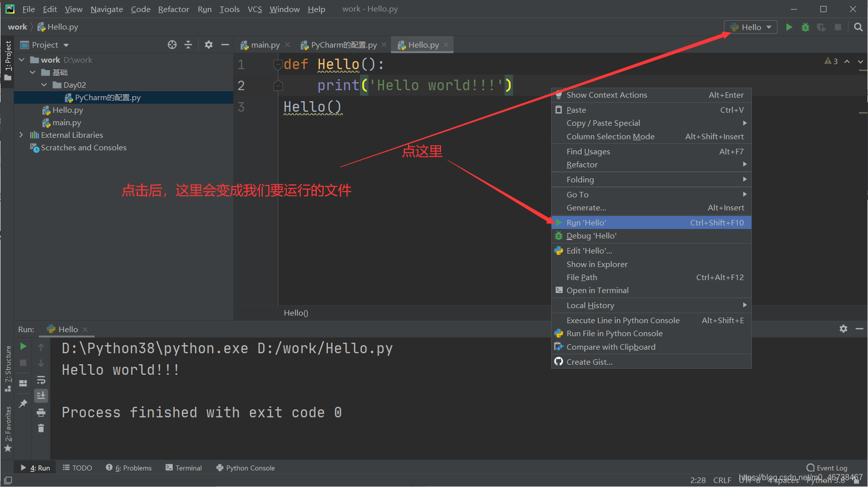Toggle tool window quick-access icon in status bar corner

coord(8,480)
